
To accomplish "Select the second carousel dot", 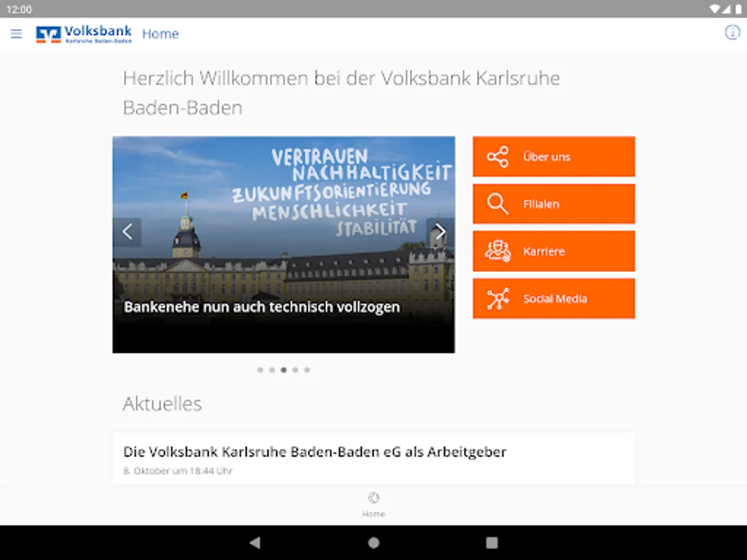I will click(x=272, y=370).
